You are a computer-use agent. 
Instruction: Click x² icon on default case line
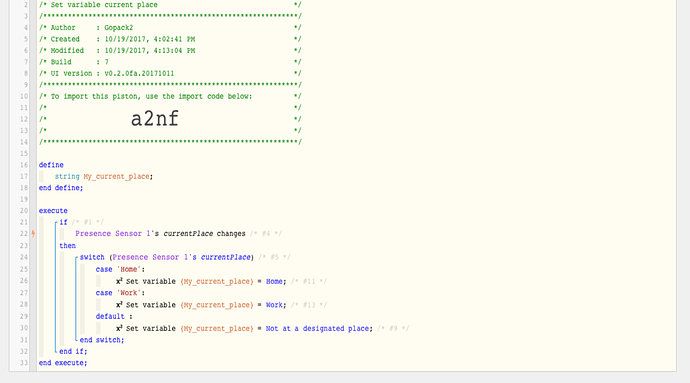coord(119,328)
